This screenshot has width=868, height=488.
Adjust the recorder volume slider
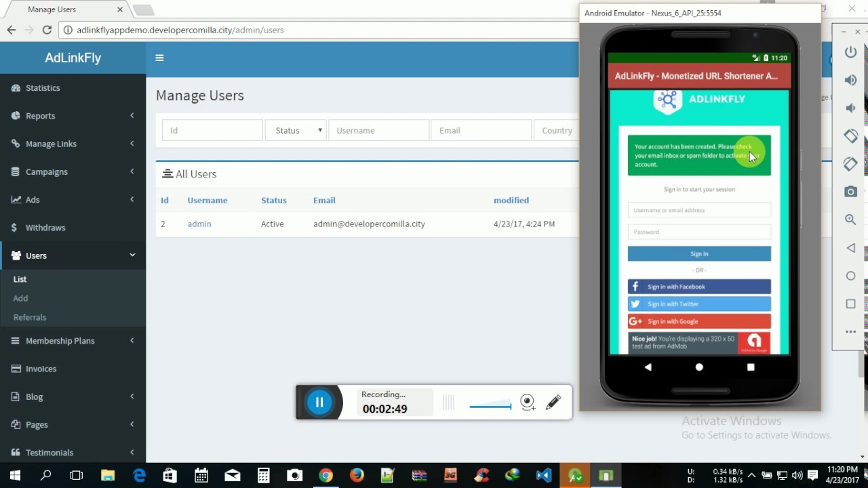tap(490, 406)
